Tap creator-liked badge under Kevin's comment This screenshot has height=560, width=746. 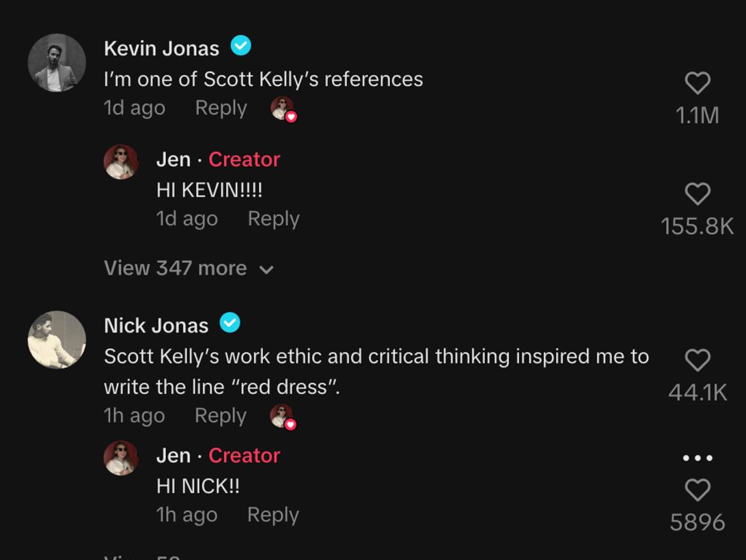click(284, 109)
